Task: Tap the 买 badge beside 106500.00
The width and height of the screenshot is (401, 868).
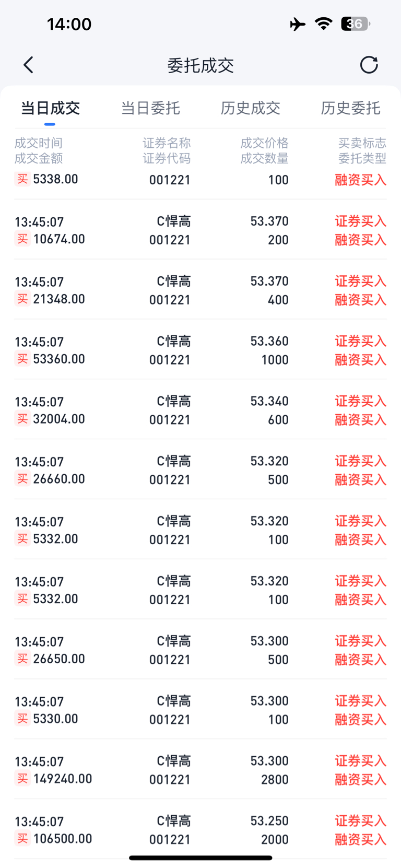Action: (x=22, y=839)
